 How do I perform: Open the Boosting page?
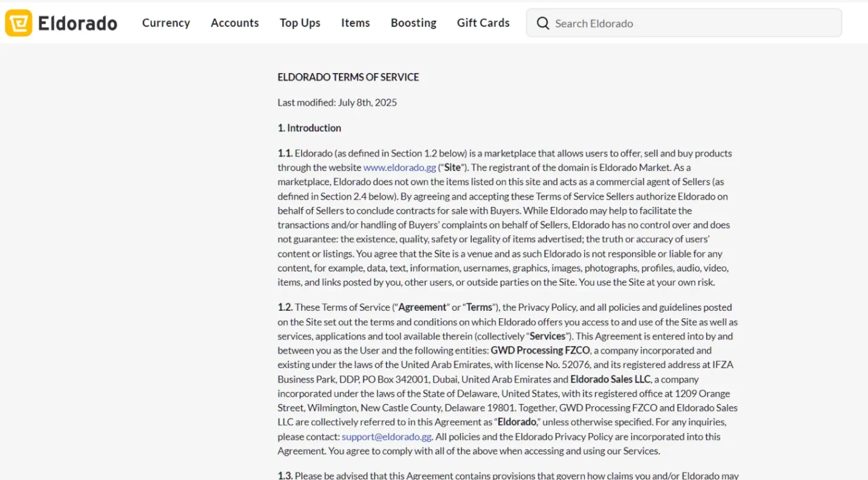[413, 23]
